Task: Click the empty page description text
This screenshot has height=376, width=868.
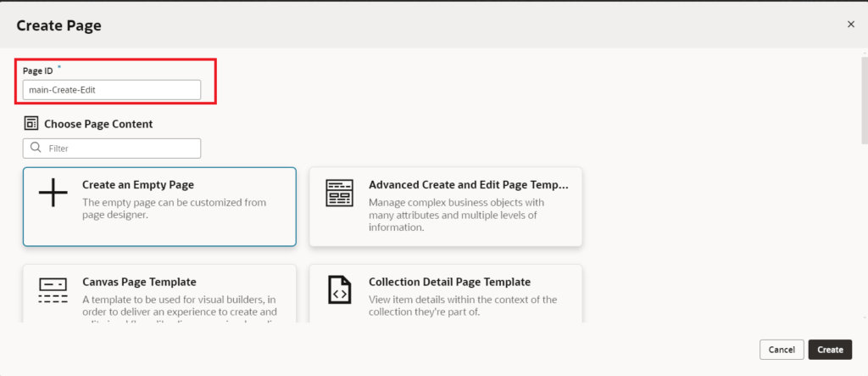Action: [x=174, y=209]
